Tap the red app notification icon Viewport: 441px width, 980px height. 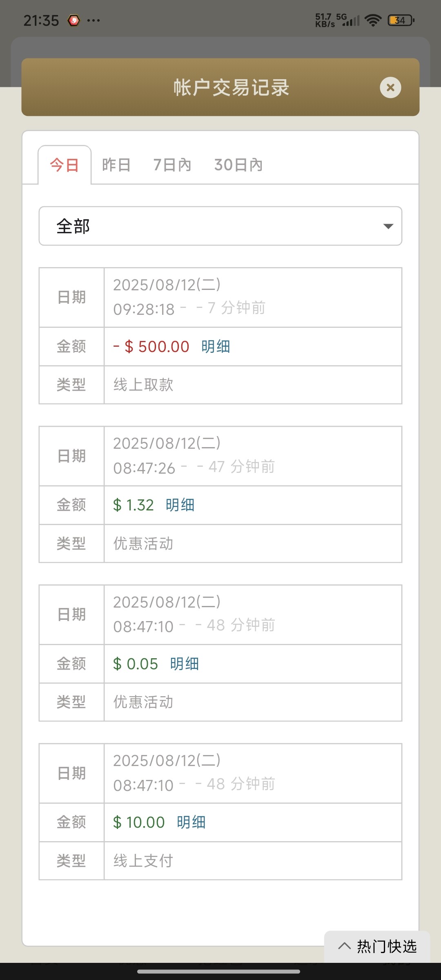coord(73,20)
